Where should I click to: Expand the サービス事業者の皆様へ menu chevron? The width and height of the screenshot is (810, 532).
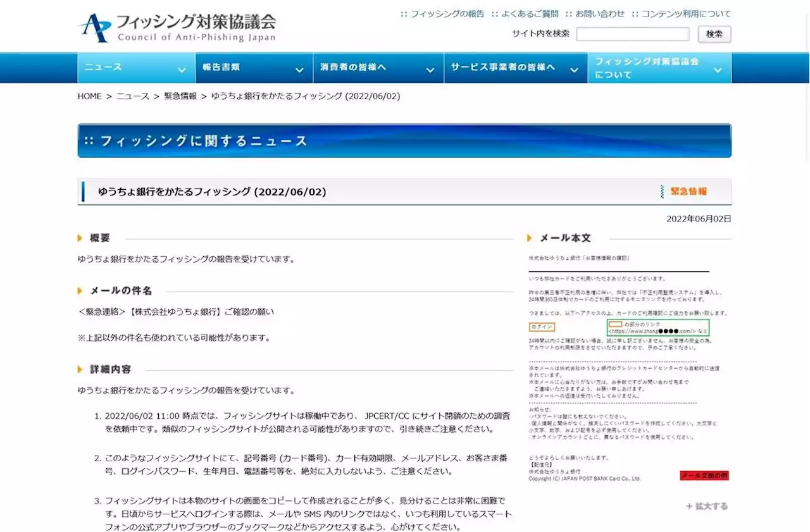point(574,70)
